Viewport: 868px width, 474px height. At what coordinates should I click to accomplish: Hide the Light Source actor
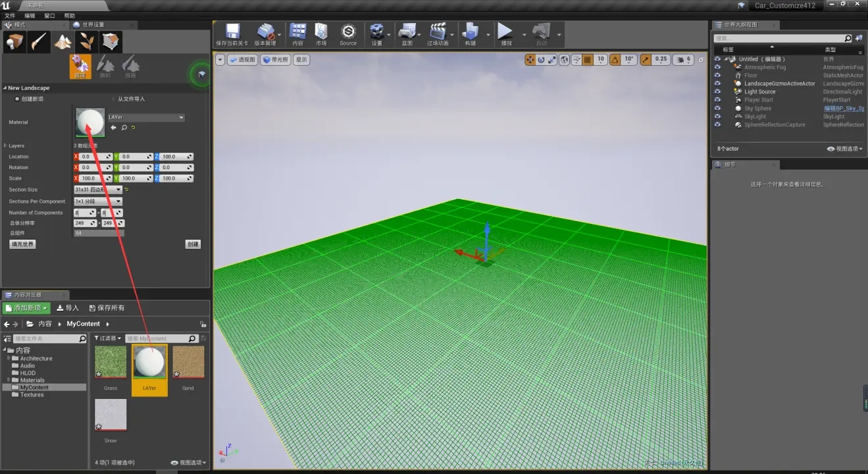(x=717, y=92)
